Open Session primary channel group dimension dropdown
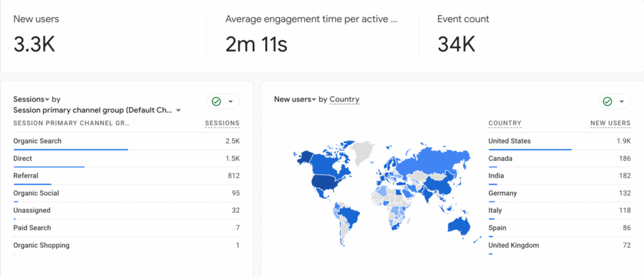 (x=179, y=111)
